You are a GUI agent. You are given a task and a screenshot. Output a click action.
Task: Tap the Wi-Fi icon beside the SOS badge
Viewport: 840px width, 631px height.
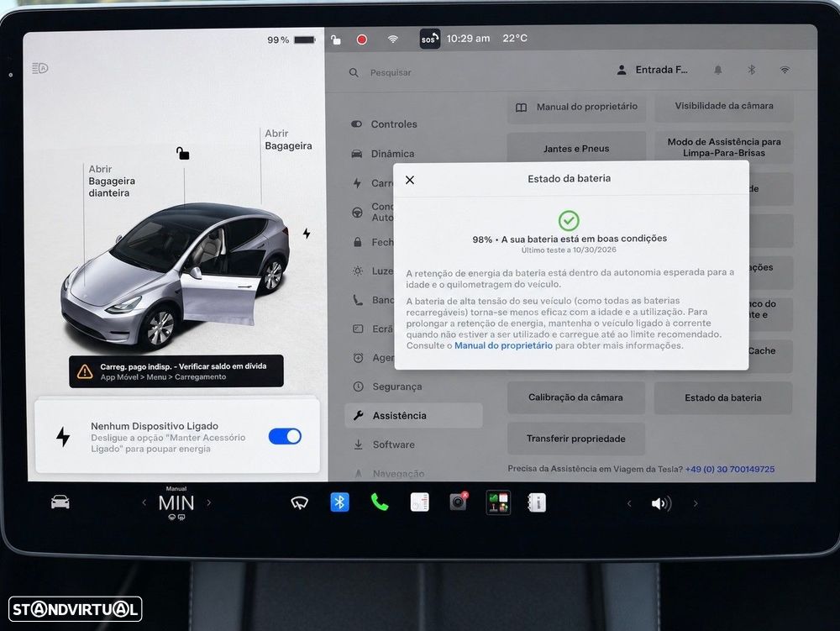[392, 39]
